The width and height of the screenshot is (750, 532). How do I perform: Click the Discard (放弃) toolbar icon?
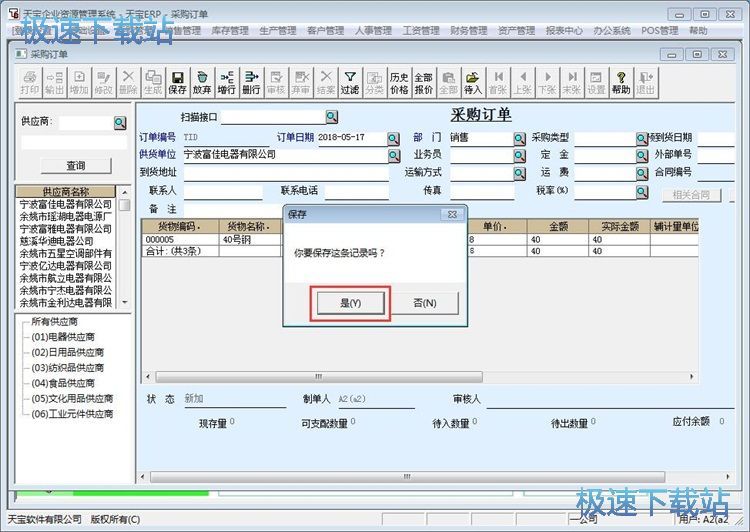(202, 83)
